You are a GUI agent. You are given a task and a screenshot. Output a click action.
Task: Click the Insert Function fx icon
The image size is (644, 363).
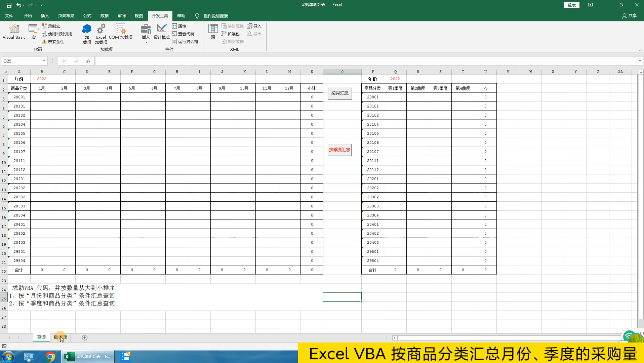tap(88, 61)
